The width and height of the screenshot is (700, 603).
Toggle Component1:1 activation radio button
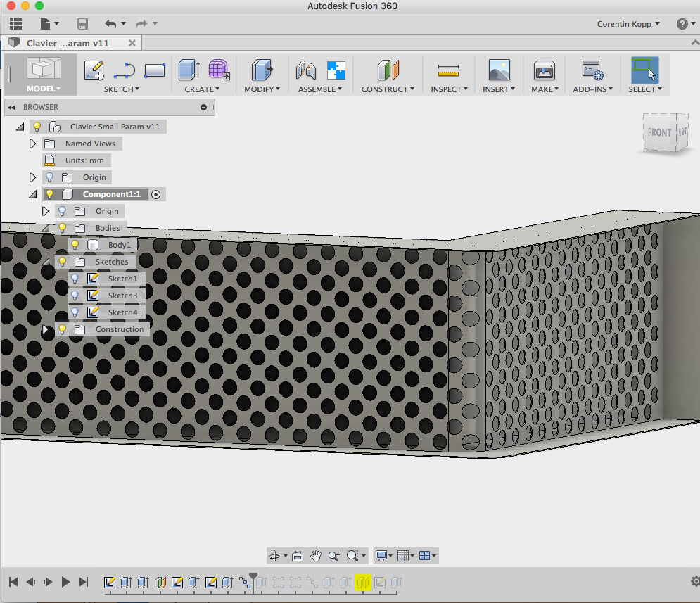tap(156, 194)
